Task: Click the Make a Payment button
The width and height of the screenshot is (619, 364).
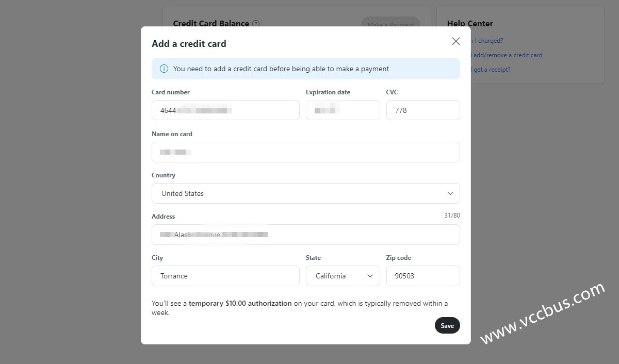Action: (x=390, y=25)
